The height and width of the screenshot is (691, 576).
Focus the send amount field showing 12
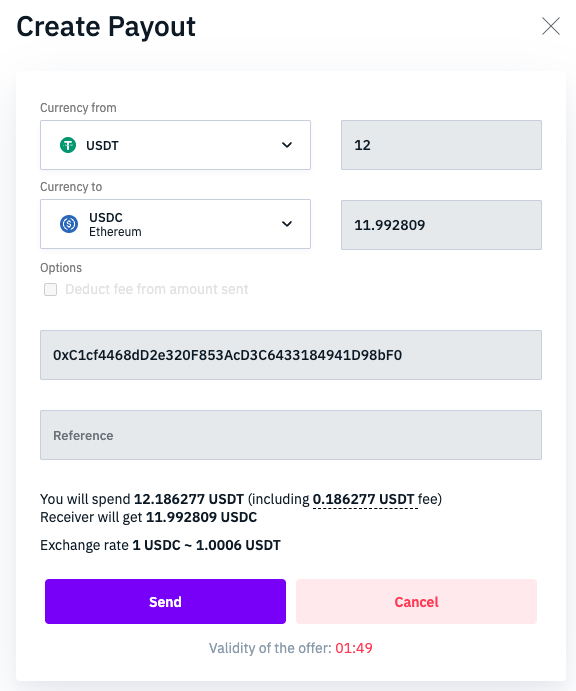(441, 145)
